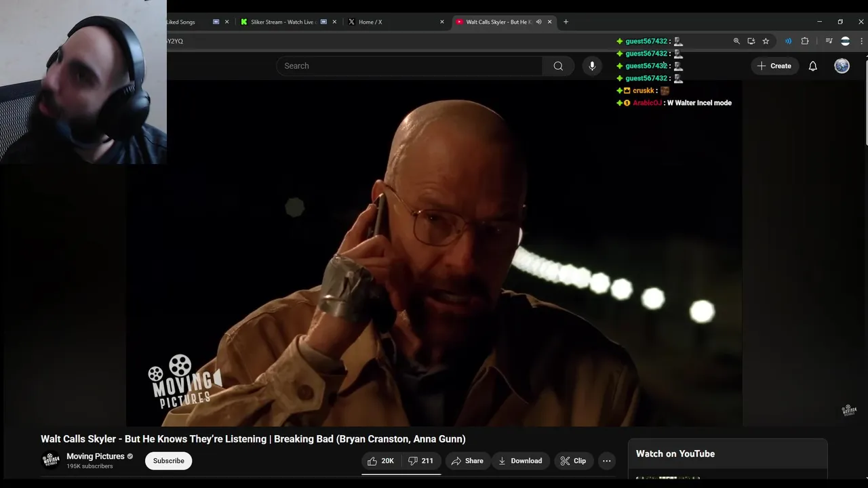Open the browser Extensions puzzle icon
The image size is (868, 488).
(x=805, y=41)
